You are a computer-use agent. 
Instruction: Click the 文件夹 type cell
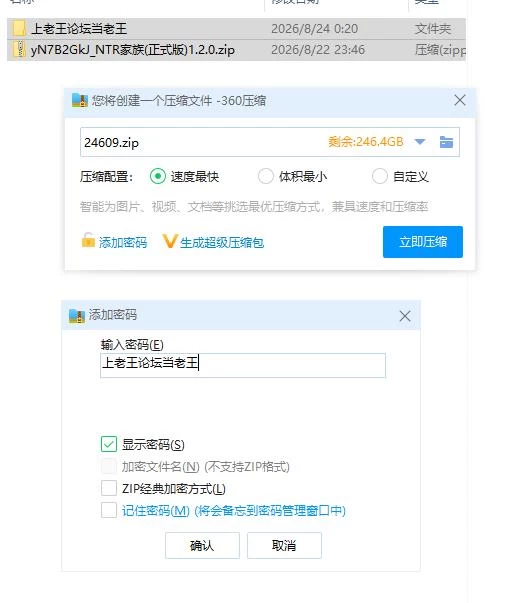433,29
